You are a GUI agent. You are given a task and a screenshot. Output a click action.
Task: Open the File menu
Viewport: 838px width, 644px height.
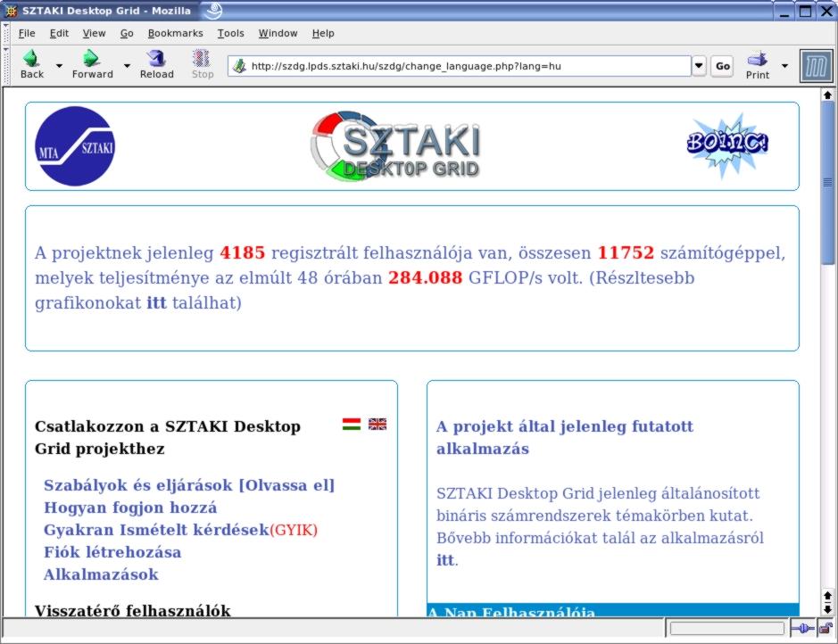coord(27,33)
